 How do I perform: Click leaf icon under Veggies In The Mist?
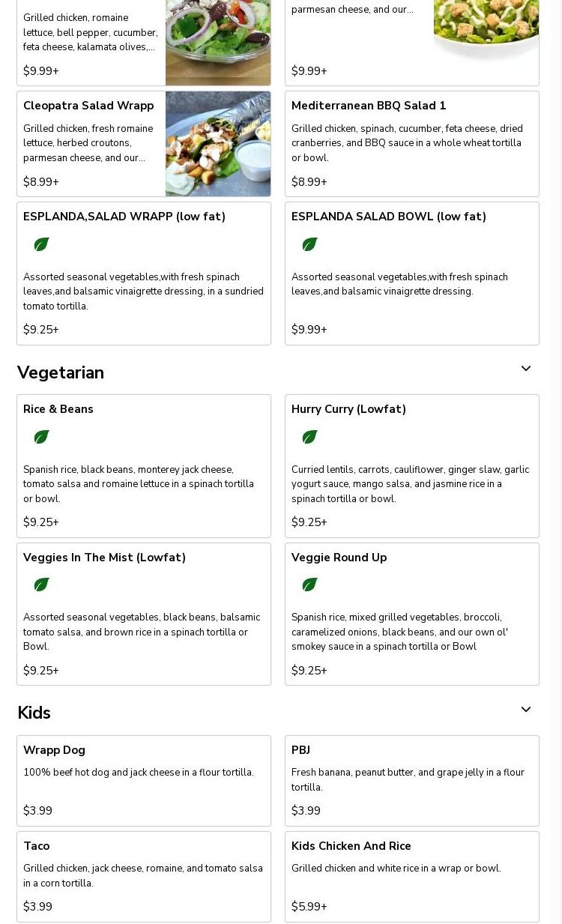pos(41,585)
